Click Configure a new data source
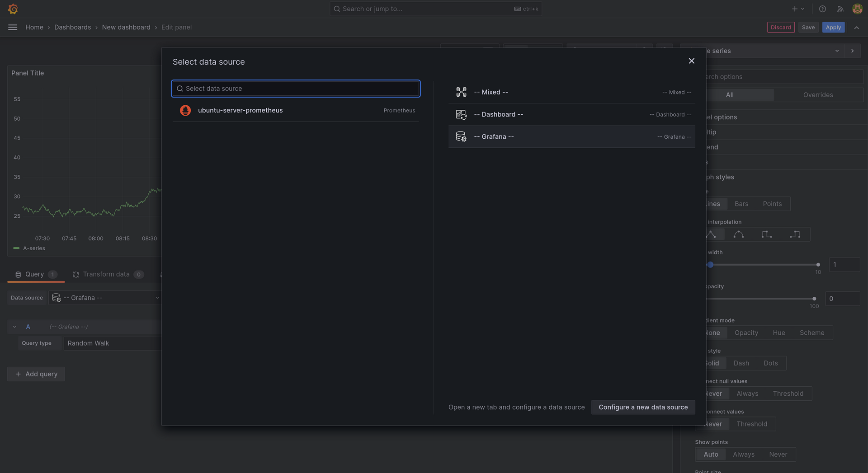Viewport: 868px width, 473px height. (643, 407)
